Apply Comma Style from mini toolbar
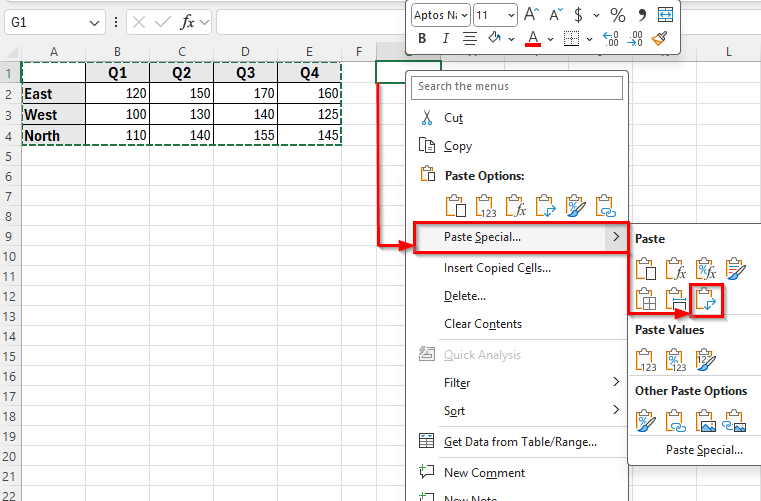The width and height of the screenshot is (761, 501). [642, 15]
